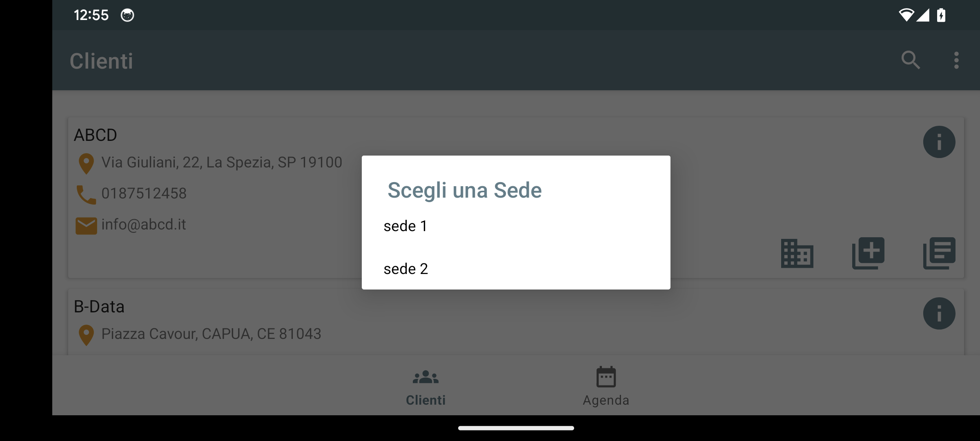Open ABCD documents list icon
This screenshot has height=441, width=980.
(x=939, y=254)
